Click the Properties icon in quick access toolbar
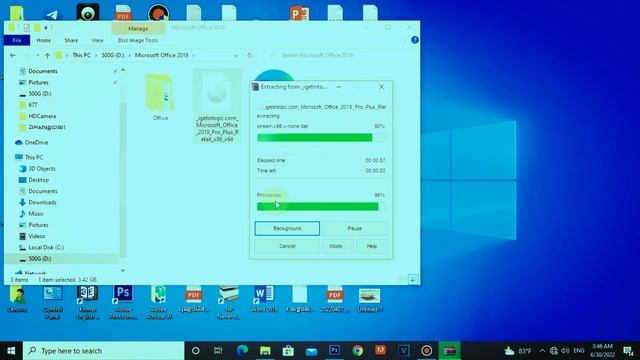The image size is (640, 360). 27,28
